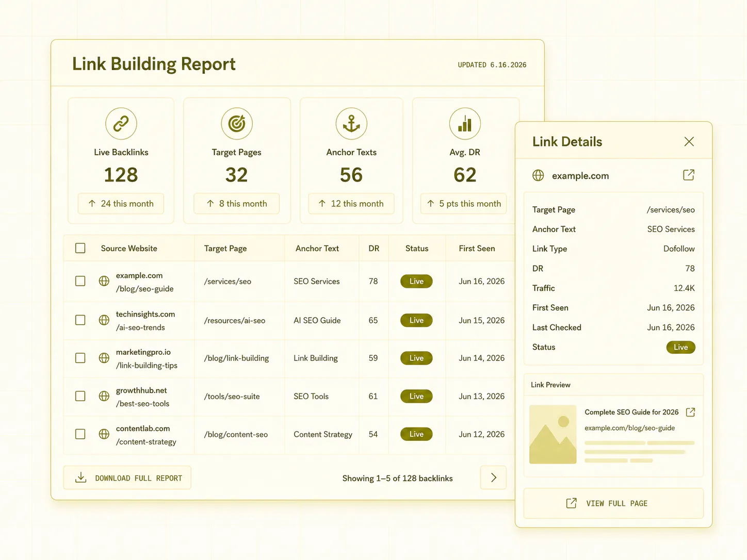
Task: Click the 62 Avg. DR value
Action: (x=465, y=175)
